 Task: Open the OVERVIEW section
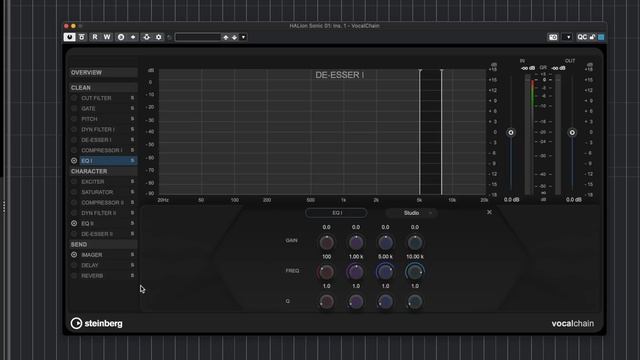click(103, 73)
